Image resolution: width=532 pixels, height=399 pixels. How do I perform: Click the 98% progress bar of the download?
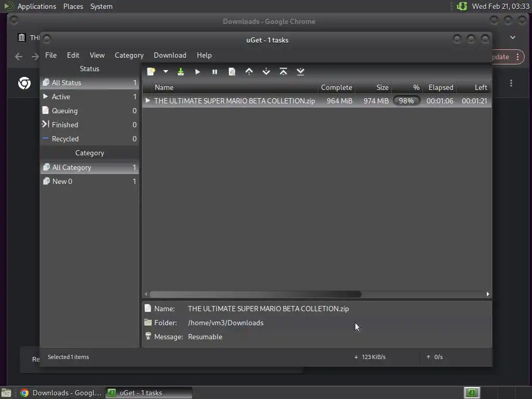(406, 101)
